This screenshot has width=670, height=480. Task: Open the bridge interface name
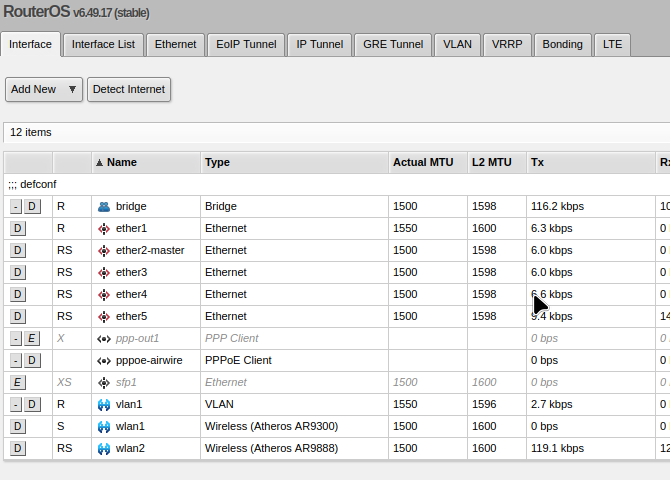pos(131,206)
